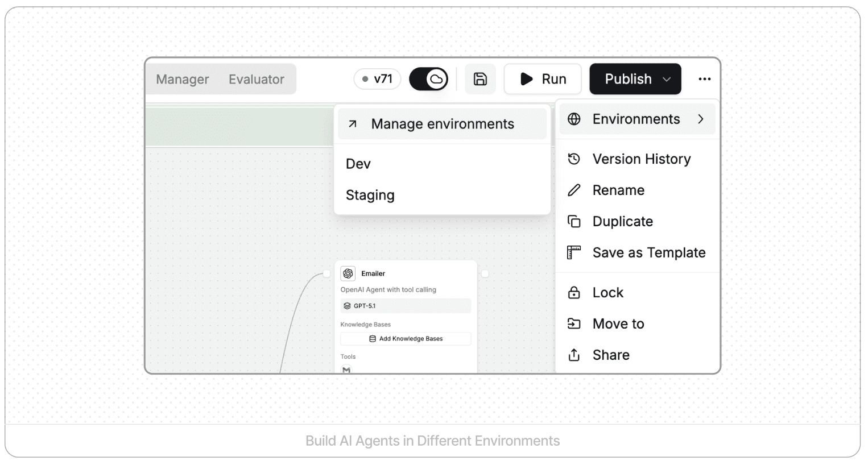
Task: Select the Emailer node title
Action: click(373, 273)
